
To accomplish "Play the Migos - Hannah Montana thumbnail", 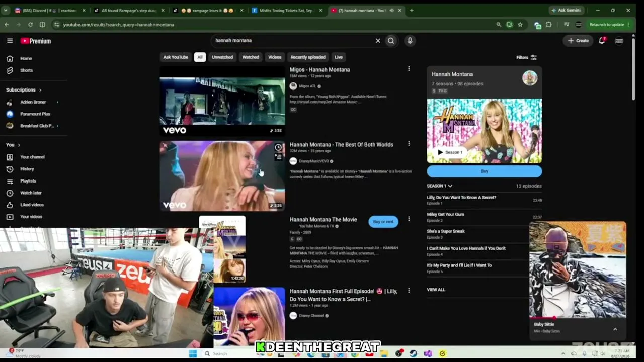I will [x=222, y=101].
